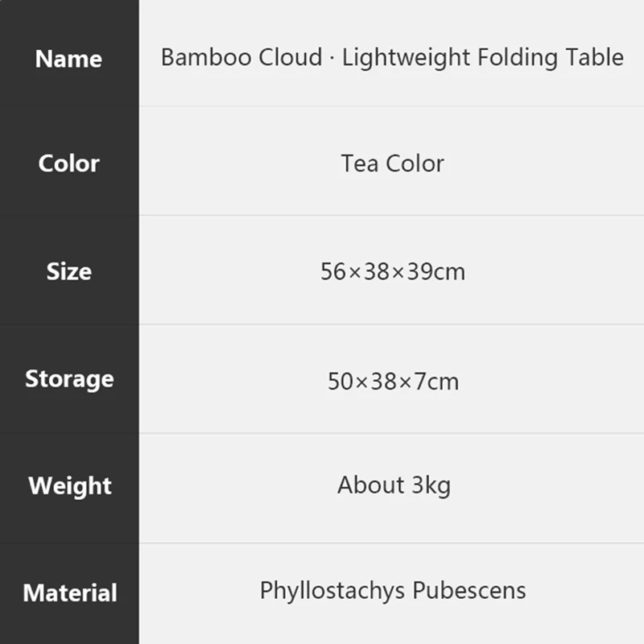Viewport: 644px width, 644px height.
Task: Select the Size row label
Action: tap(68, 271)
